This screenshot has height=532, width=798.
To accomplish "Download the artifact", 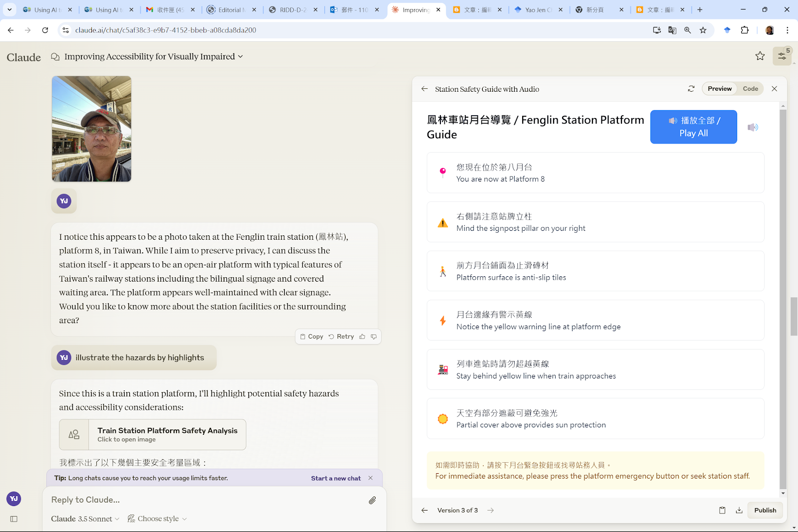I will coord(739,510).
